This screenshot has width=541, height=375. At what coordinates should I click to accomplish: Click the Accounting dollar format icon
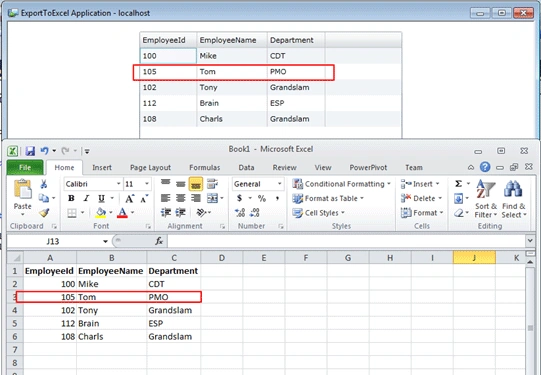(x=239, y=198)
